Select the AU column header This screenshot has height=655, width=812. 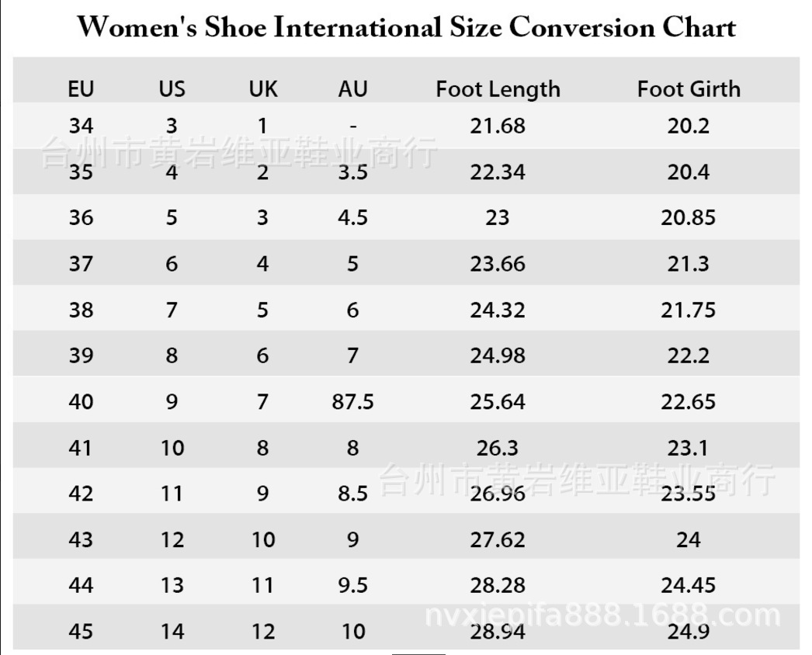click(x=352, y=89)
